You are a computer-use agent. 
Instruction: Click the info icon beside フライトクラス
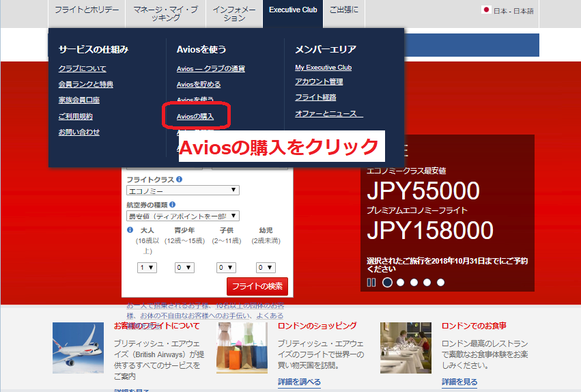179,179
